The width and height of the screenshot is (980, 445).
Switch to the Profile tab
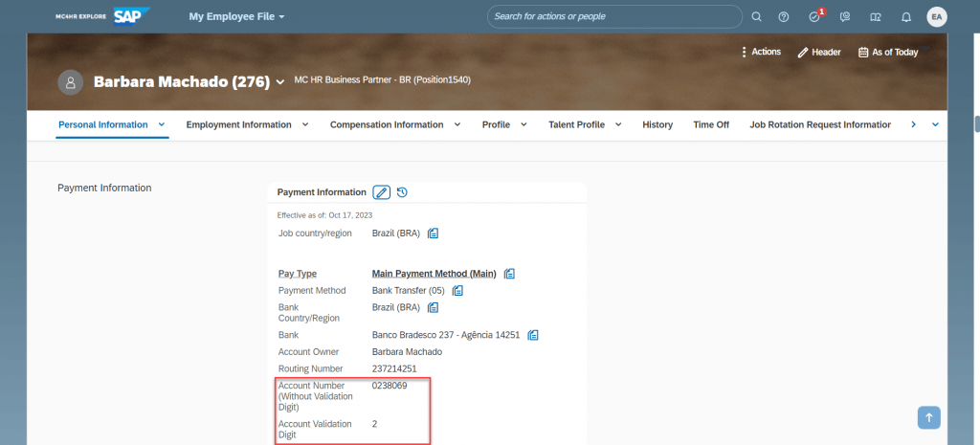[x=497, y=124]
